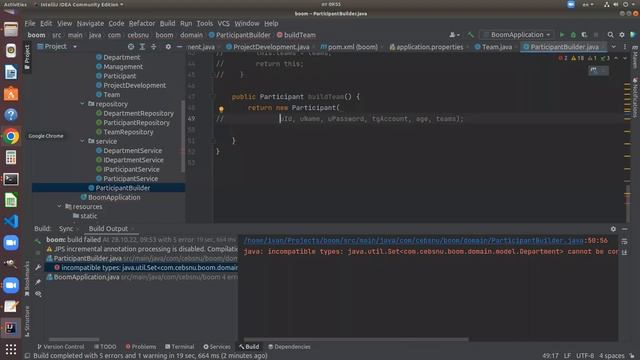The height and width of the screenshot is (360, 640).
Task: Open the Services tool window
Action: (x=217, y=347)
